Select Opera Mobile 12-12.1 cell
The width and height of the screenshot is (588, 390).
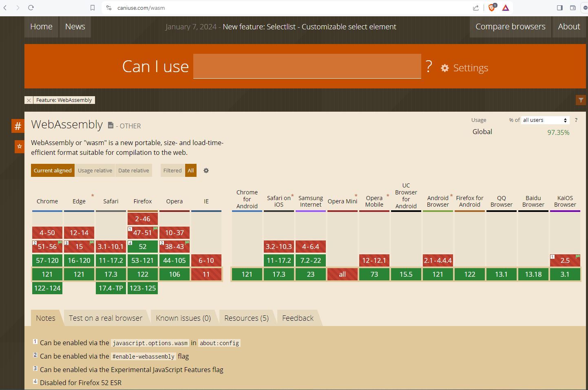click(x=374, y=260)
